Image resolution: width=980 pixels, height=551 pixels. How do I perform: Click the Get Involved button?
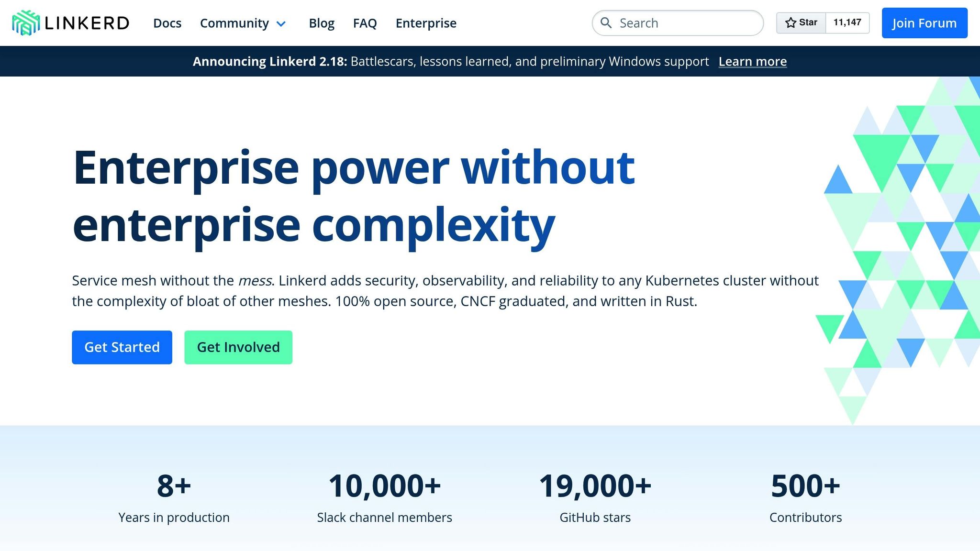click(238, 347)
